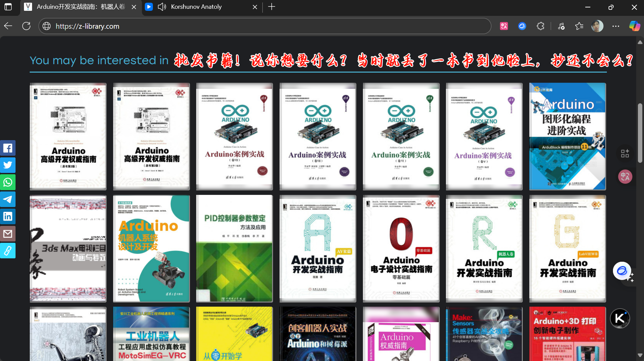Close the Korshunov Anatoly tab
644x361 pixels.
(255, 7)
